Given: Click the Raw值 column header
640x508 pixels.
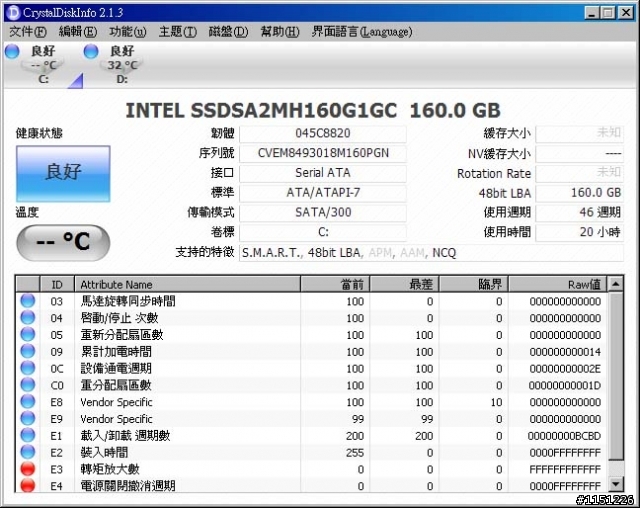Looking at the screenshot, I should pos(558,284).
